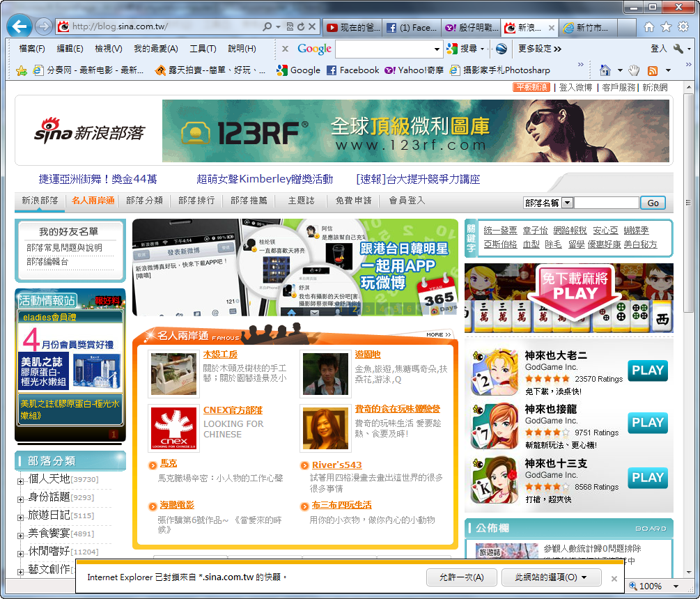This screenshot has width=700, height=599.
Task: Click the search magnifier in address bar
Action: (267, 26)
